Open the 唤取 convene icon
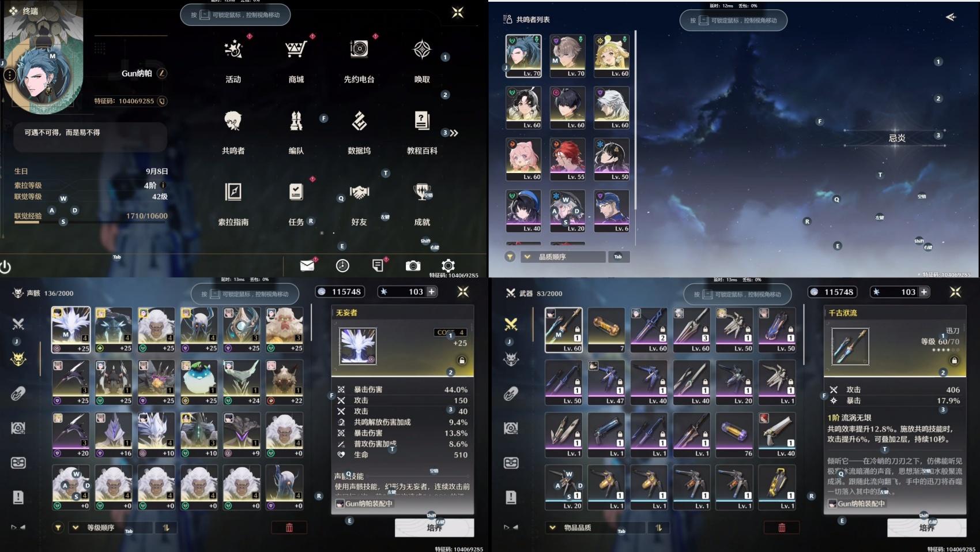The image size is (980, 552). [422, 50]
